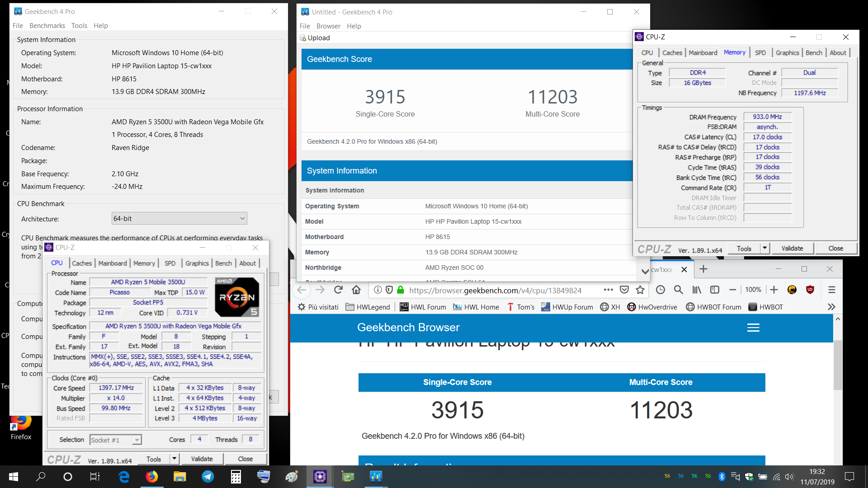Open Firefox hamburger menu

(832, 290)
